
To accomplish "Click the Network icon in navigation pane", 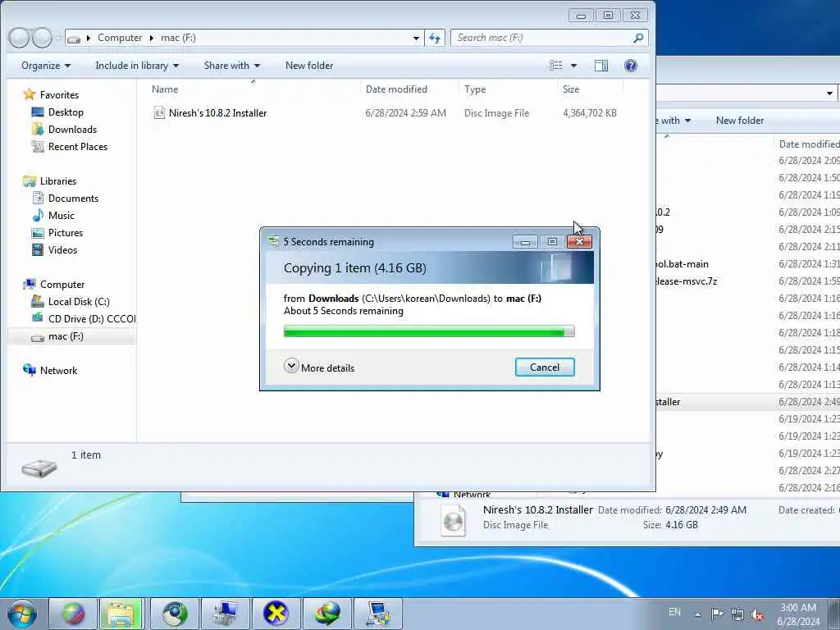I will (x=30, y=370).
